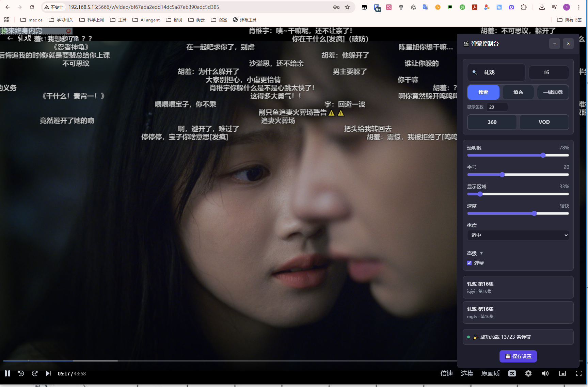Click the 保存设置 button
This screenshot has height=387, width=588.
pyautogui.click(x=518, y=356)
